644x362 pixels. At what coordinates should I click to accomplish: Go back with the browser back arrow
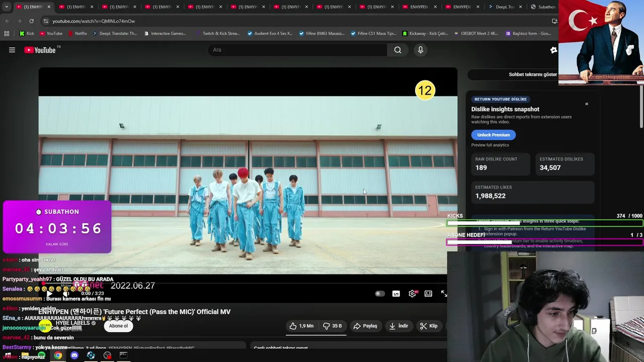click(7, 21)
